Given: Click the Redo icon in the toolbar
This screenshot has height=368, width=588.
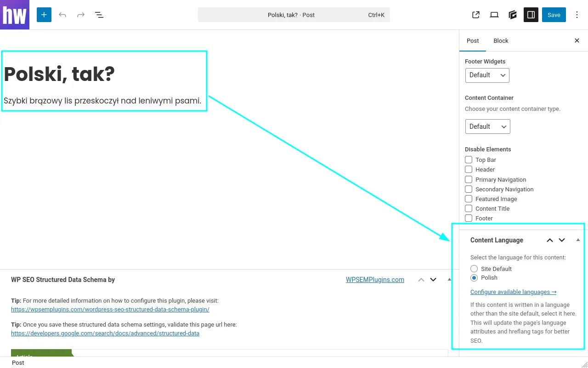Looking at the screenshot, I should [81, 15].
